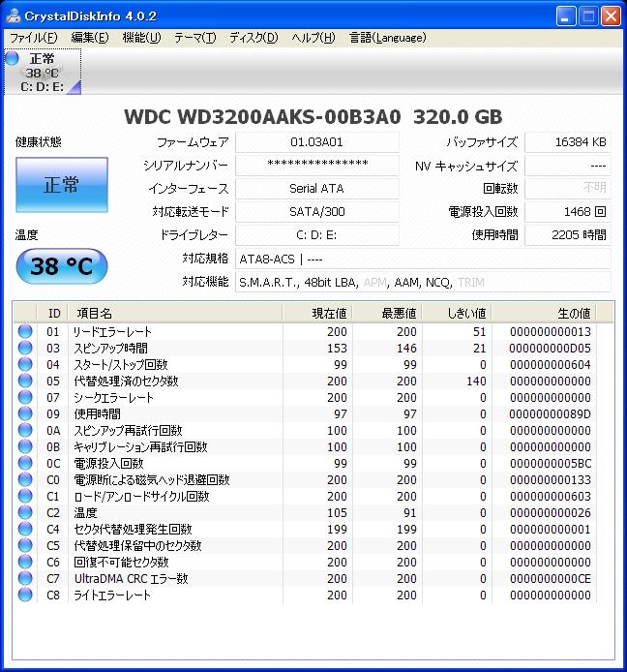This screenshot has height=672, width=627.
Task: Click status orb for attribute C8 ライトエラーレート
Action: [x=25, y=595]
